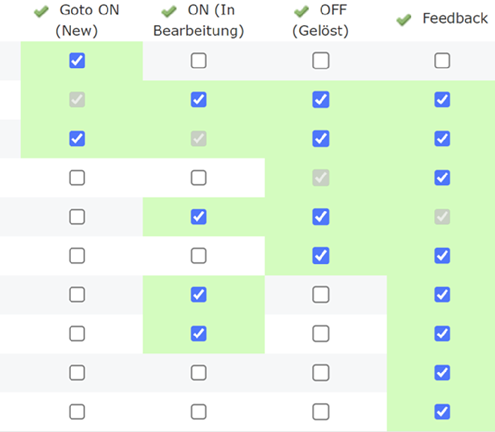
Task: Click the green checkmark beside Goto ON (New)
Action: 41,12
